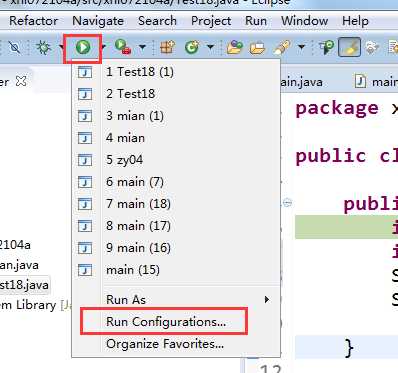The width and height of the screenshot is (398, 373).
Task: Choose Run Configurations... menu entry
Action: coord(176,322)
